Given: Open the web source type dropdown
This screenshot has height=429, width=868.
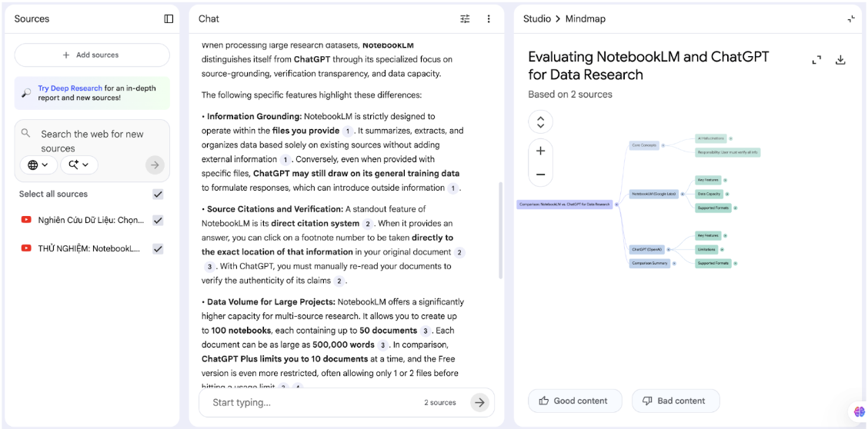Looking at the screenshot, I should pyautogui.click(x=38, y=165).
